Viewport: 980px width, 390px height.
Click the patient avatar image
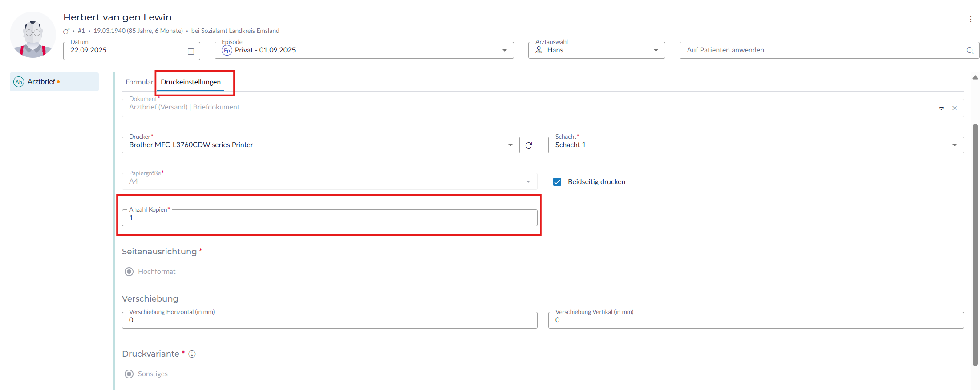tap(33, 36)
